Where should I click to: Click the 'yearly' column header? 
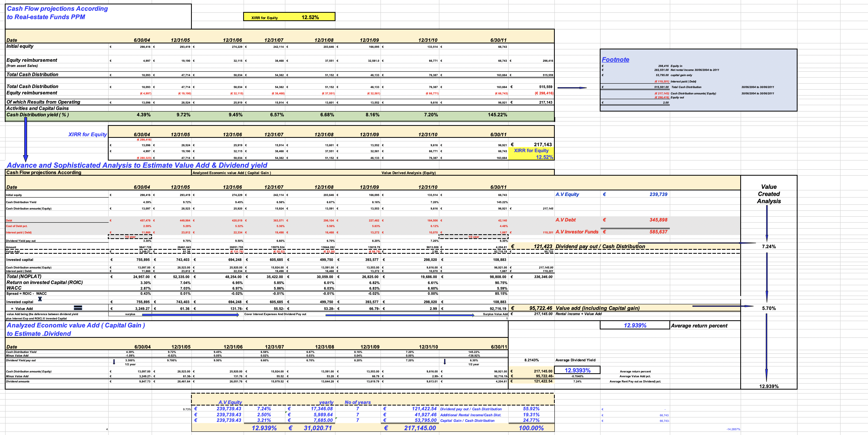326,402
